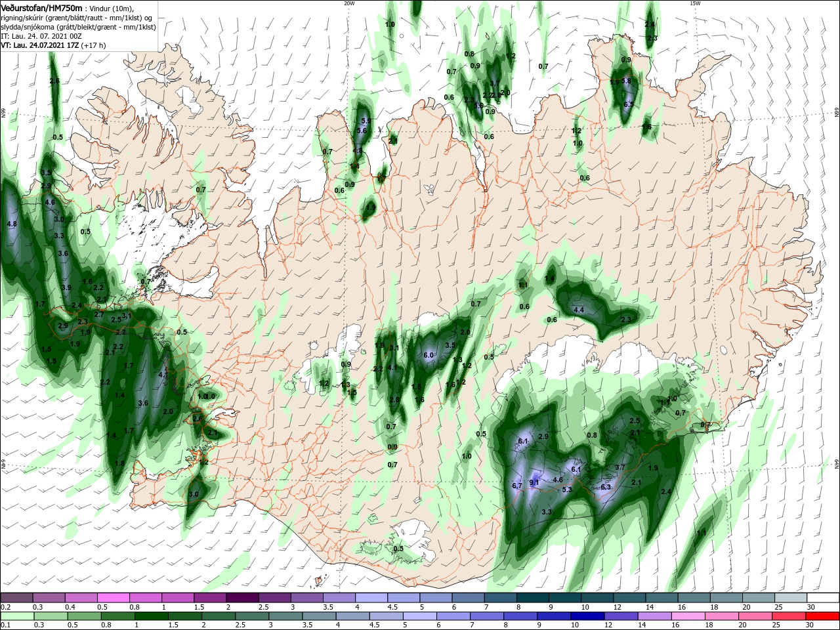Click the 5.3 precipitation value
The height and width of the screenshot is (630, 840).
[x=568, y=490]
